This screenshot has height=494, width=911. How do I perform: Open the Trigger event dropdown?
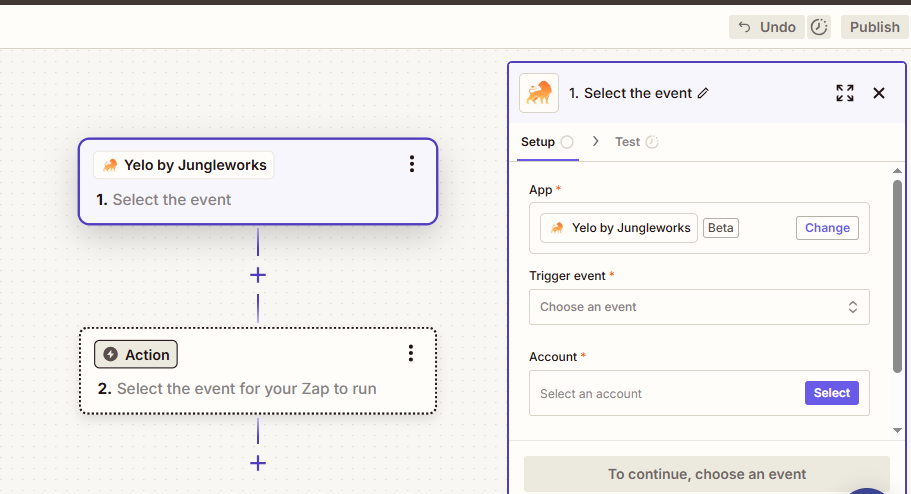[699, 307]
